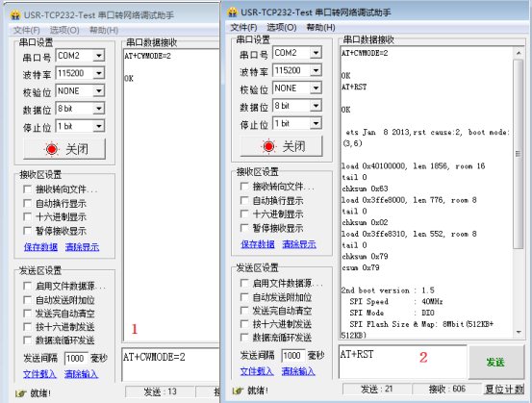Click 文件载入 link in right window
This screenshot has width=532, height=403.
[x=257, y=371]
